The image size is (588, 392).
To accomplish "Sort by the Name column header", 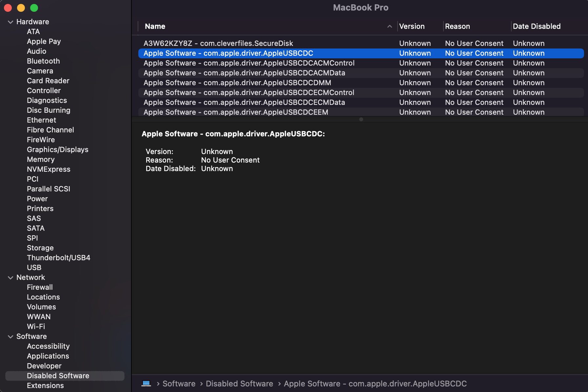I will point(155,27).
